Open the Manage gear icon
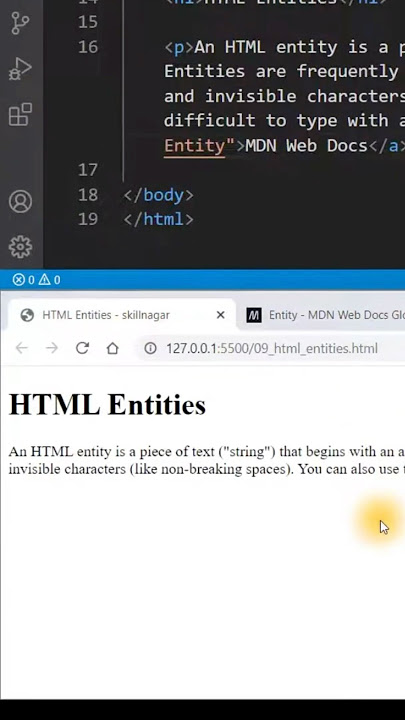This screenshot has width=405, height=720. pyautogui.click(x=20, y=247)
